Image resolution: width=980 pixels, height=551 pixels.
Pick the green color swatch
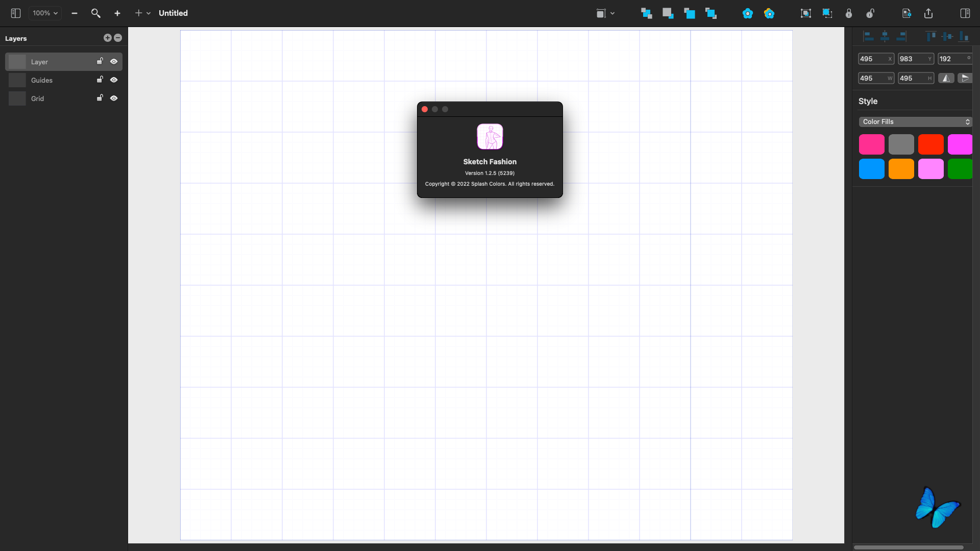[960, 169]
